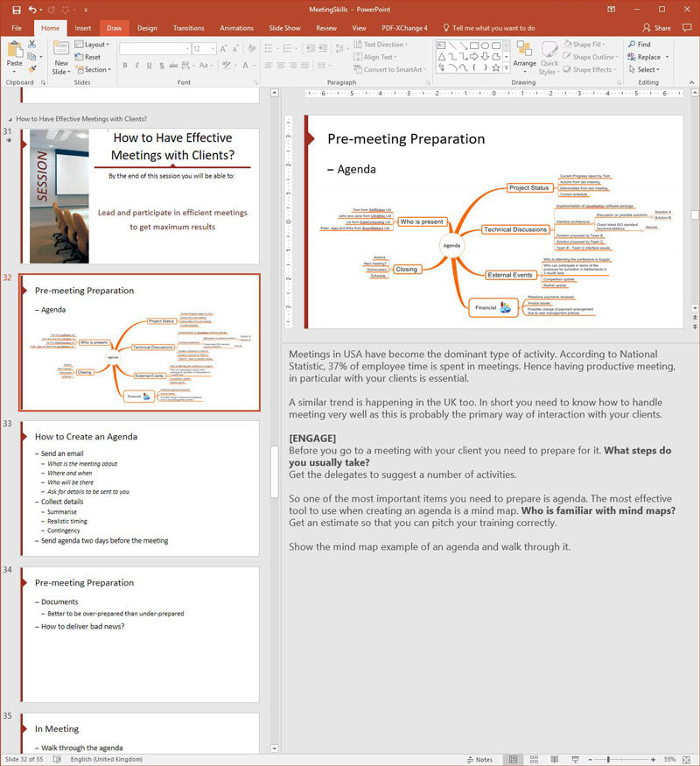
Task: Open the spell check status icon
Action: coord(57,759)
